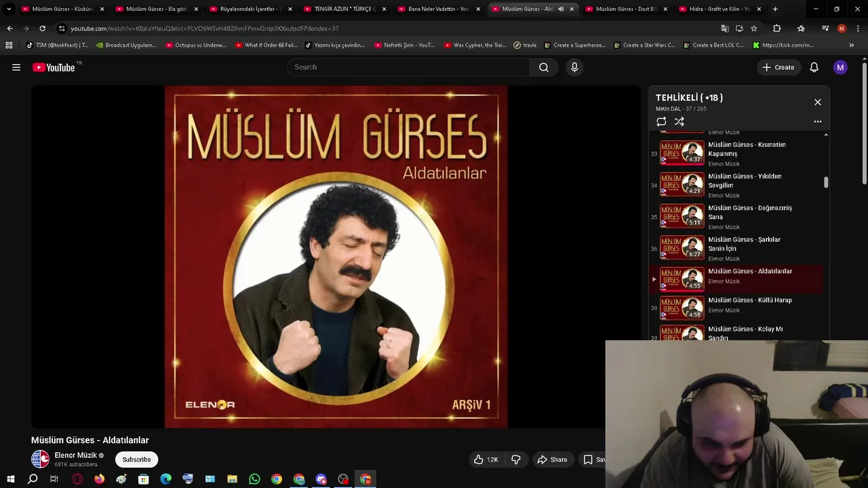Play Müslüm Gürses - Değmezmiş Sana
This screenshot has height=488, width=868.
736,217
